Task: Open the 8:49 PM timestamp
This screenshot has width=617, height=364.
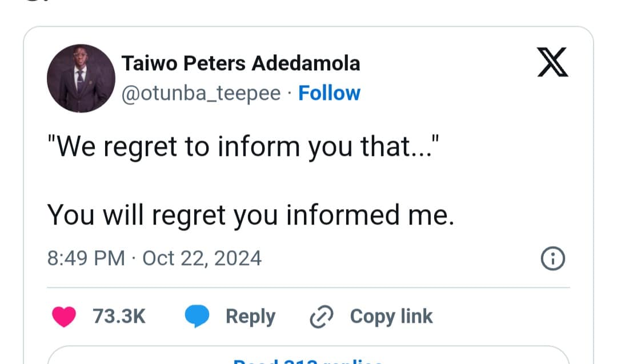Action: pyautogui.click(x=86, y=258)
